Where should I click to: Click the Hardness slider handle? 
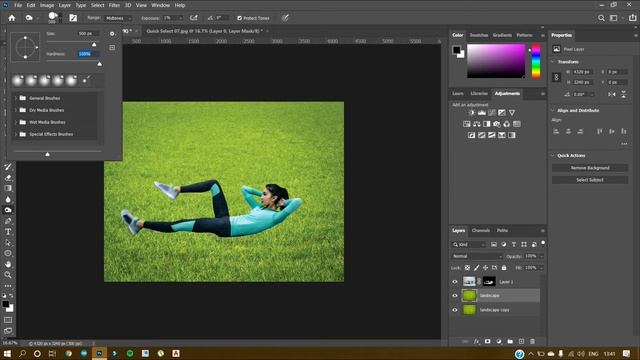(x=100, y=64)
